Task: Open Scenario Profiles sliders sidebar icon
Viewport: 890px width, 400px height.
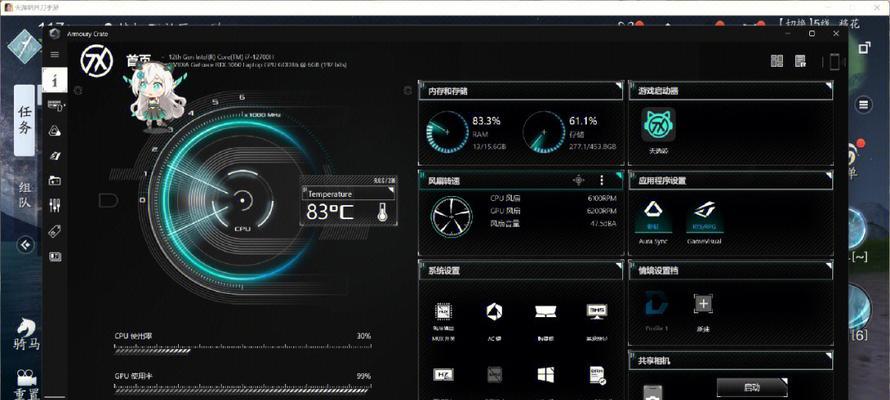Action: pos(55,205)
